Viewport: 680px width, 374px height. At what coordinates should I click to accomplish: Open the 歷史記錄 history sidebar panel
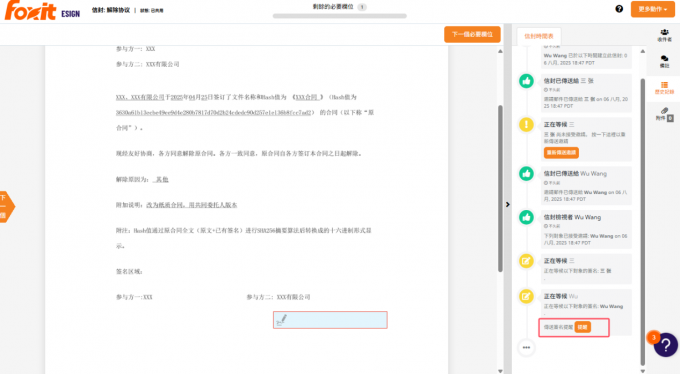664,88
